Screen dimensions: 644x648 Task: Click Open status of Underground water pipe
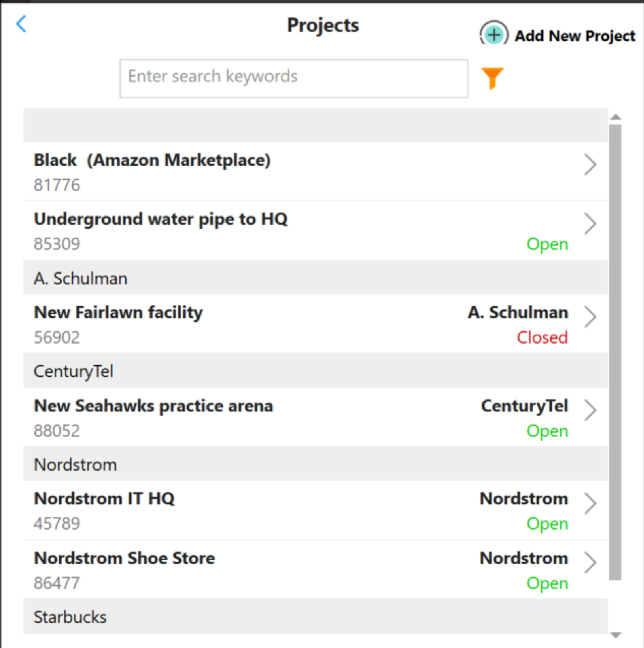(547, 245)
